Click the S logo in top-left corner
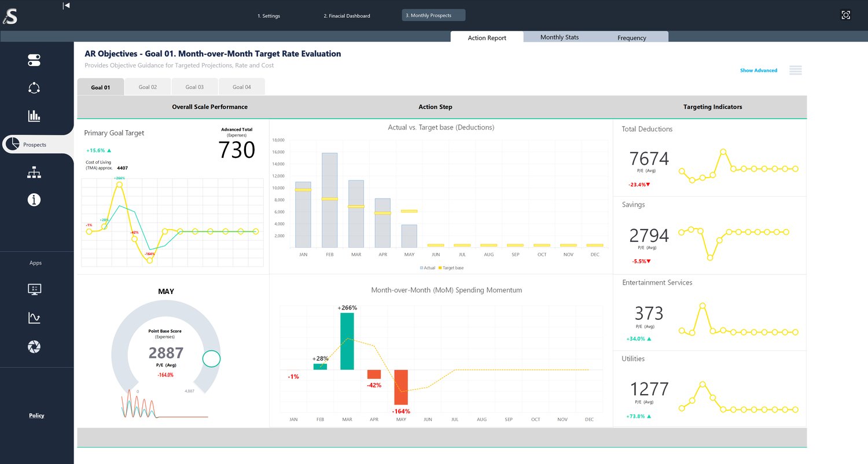Image resolution: width=868 pixels, height=464 pixels. click(10, 16)
